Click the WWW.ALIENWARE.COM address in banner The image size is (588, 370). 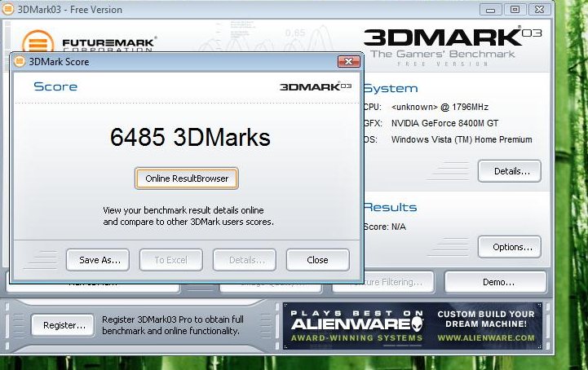486,337
